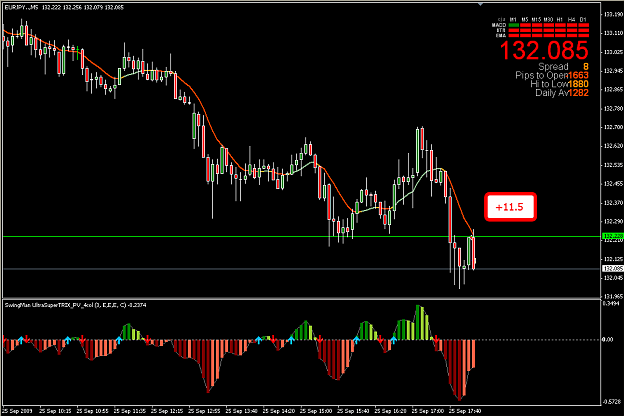625x417 pixels.
Task: Click the Daily Av label
Action: tap(552, 92)
